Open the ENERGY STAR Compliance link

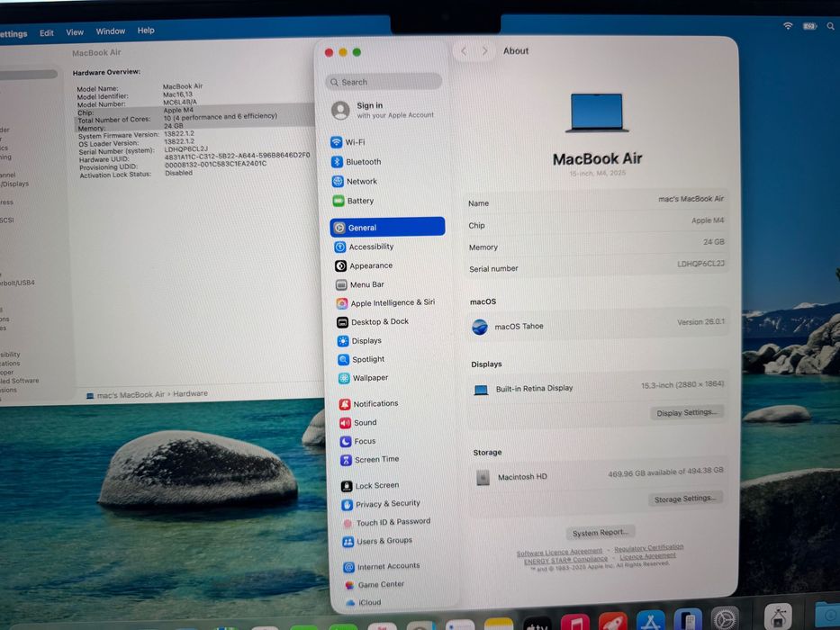[565, 560]
